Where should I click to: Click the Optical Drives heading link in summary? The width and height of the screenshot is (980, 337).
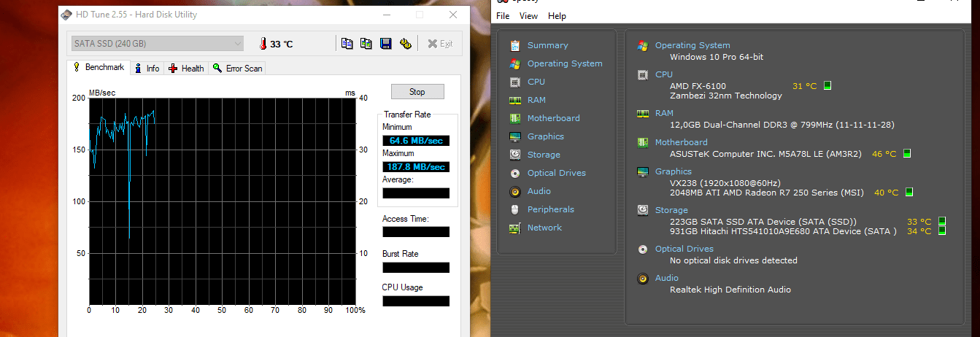(684, 249)
